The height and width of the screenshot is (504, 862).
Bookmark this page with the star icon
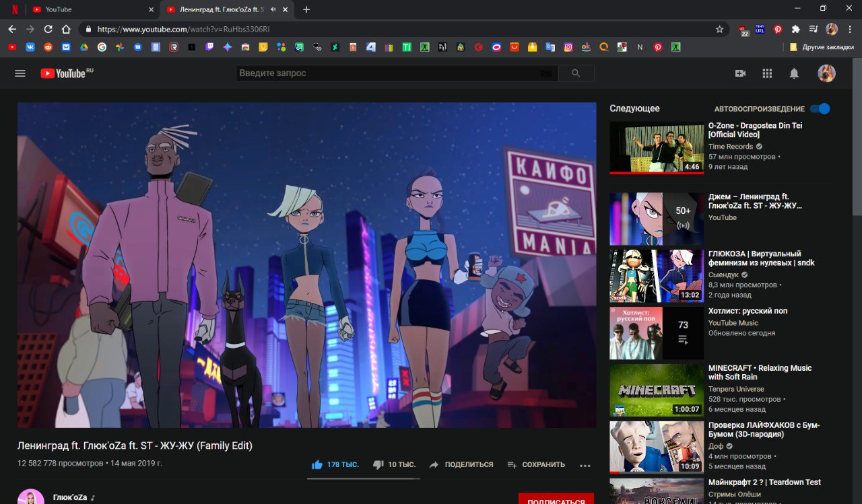719,29
